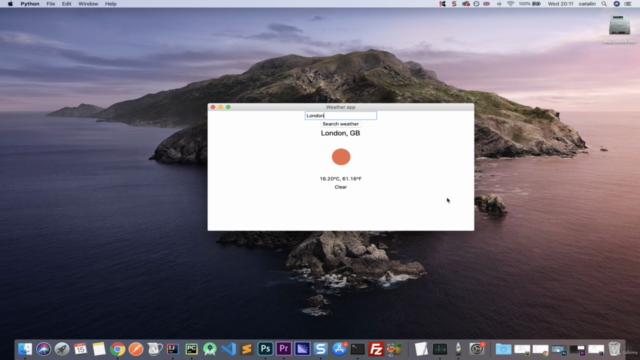
Task: Open Macintosh HD drive on desktop
Action: pyautogui.click(x=619, y=29)
